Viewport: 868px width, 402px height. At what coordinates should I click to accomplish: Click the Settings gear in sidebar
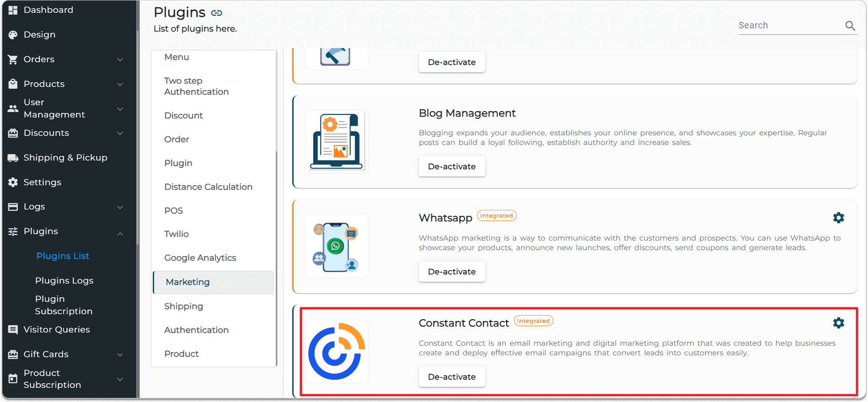(13, 182)
